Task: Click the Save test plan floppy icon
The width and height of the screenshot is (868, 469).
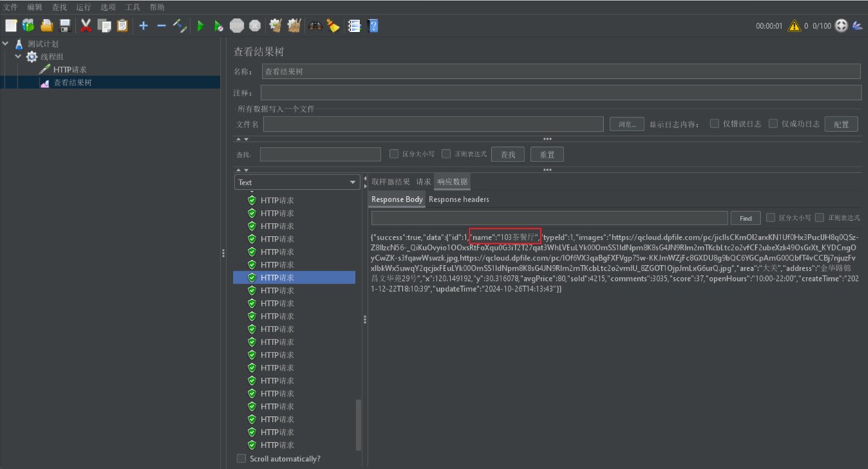Action: tap(65, 26)
